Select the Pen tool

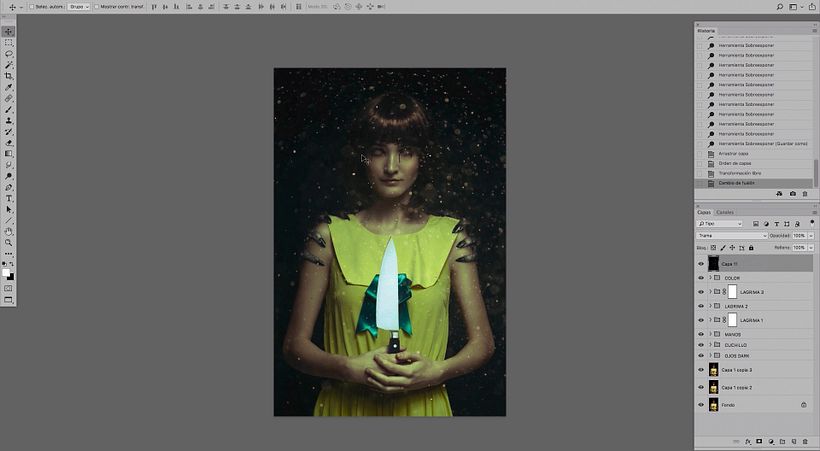point(8,187)
